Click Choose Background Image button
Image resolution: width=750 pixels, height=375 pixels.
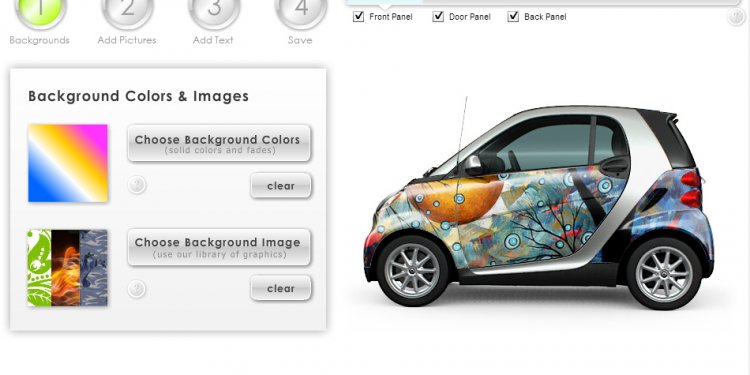[x=219, y=247]
